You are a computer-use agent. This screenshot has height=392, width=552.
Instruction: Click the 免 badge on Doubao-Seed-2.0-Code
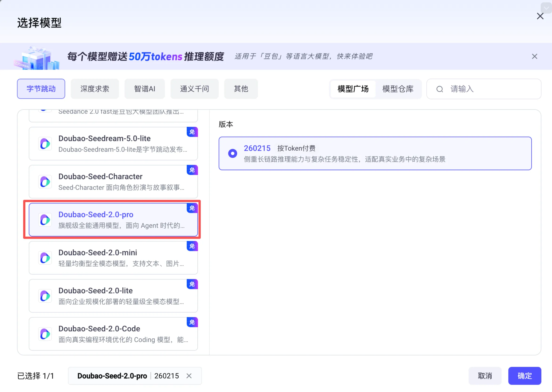click(x=192, y=322)
